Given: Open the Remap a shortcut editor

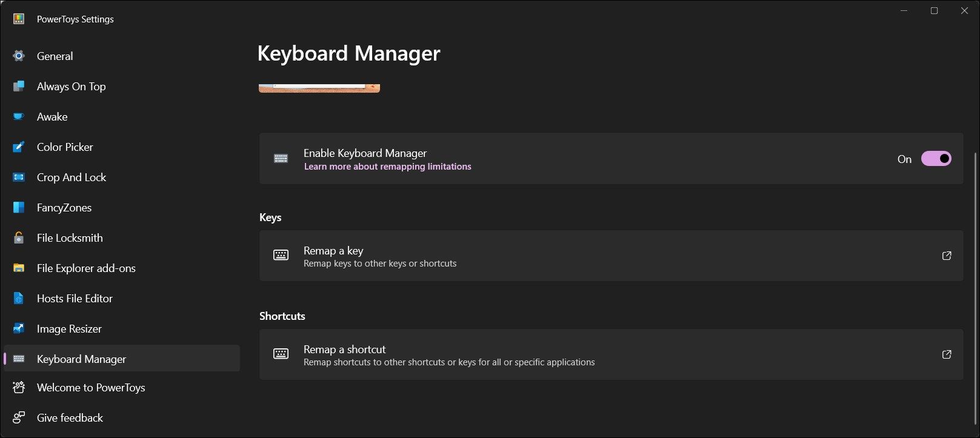Looking at the screenshot, I should tap(611, 354).
